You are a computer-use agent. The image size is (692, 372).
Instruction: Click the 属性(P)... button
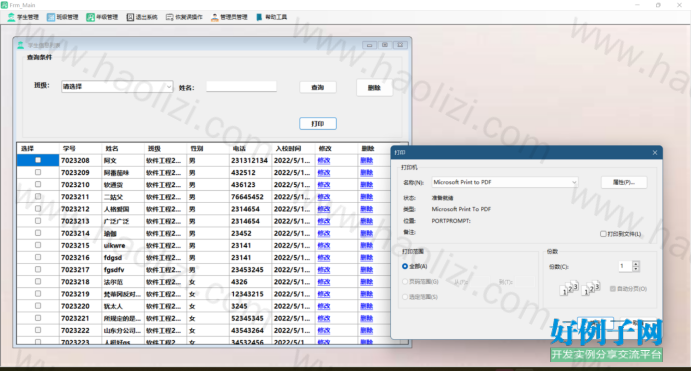(x=624, y=182)
